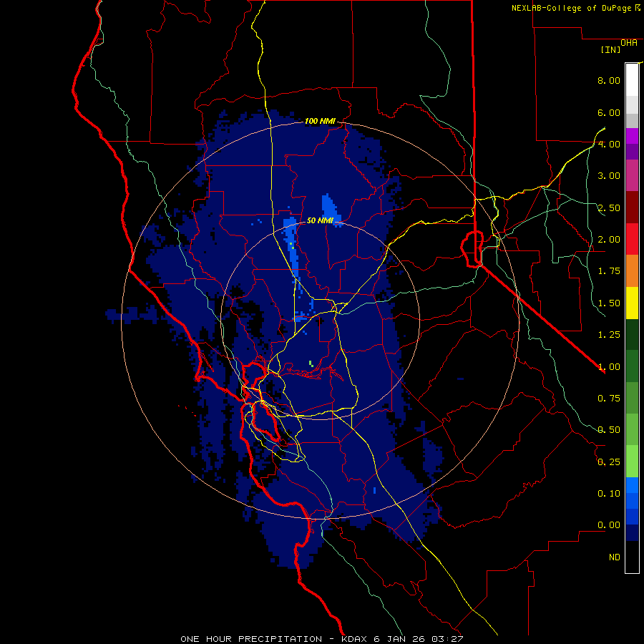Click the green pixel inside the 50 NMI ring

(x=311, y=364)
